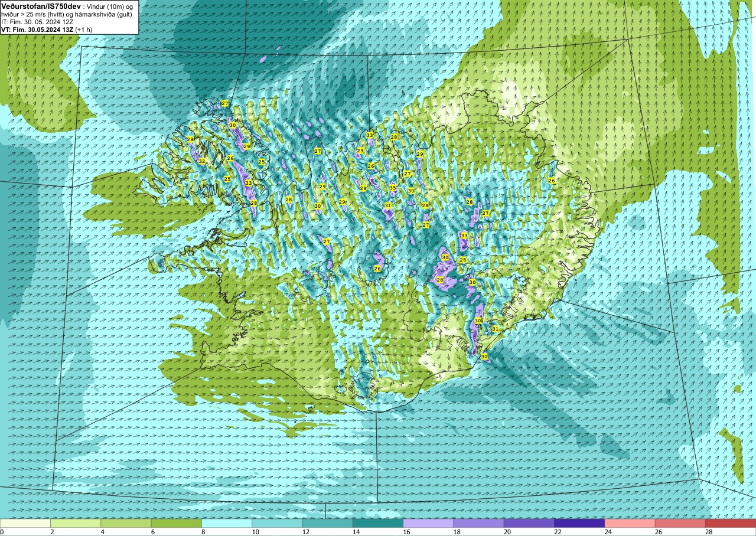This screenshot has width=756, height=536.
Task: Pick the 22–24 dark indigo legend swatch
Action: (x=579, y=523)
